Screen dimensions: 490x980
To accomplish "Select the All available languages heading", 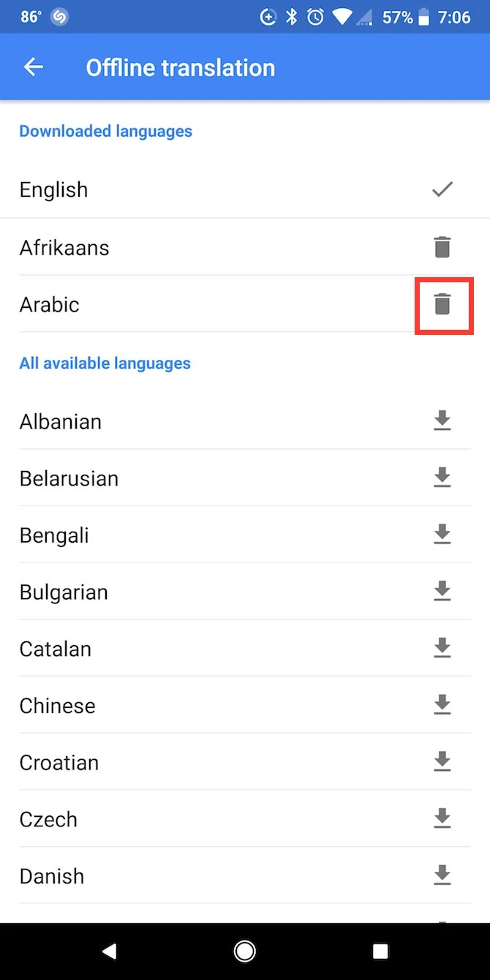I will coord(105,363).
